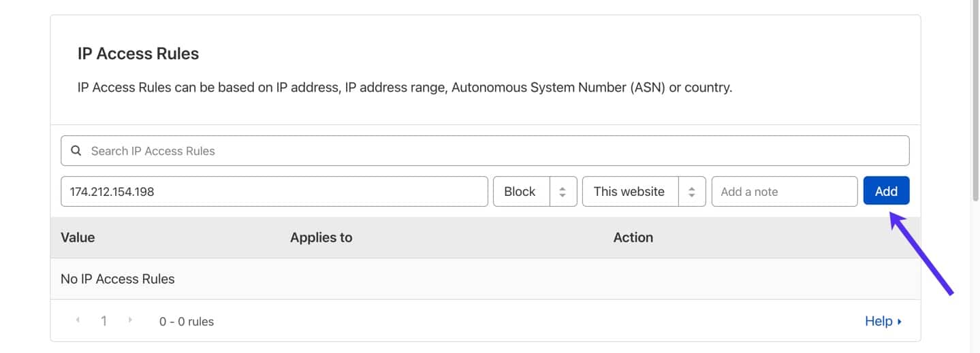Go to the next page arrow

coord(130,320)
